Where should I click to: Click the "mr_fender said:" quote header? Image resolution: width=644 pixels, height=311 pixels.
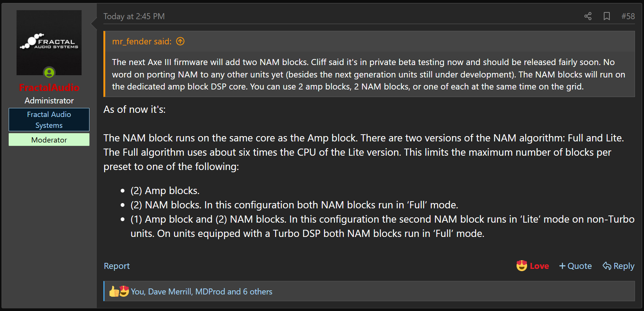pos(142,41)
